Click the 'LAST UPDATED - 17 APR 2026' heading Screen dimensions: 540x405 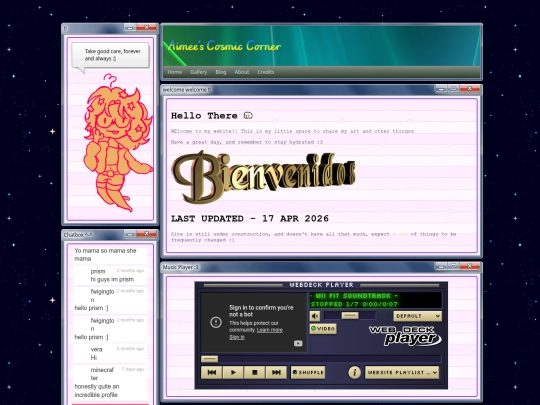[250, 219]
